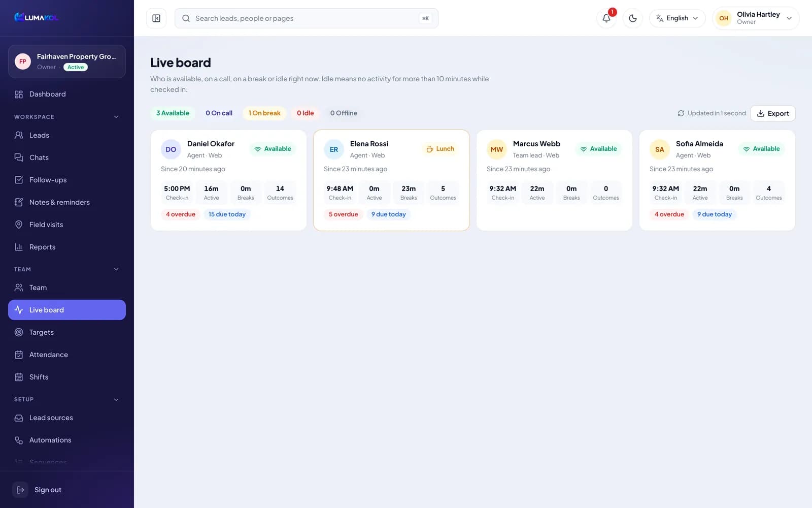Click the Notes & reminders icon
Image resolution: width=812 pixels, height=508 pixels.
pos(19,202)
